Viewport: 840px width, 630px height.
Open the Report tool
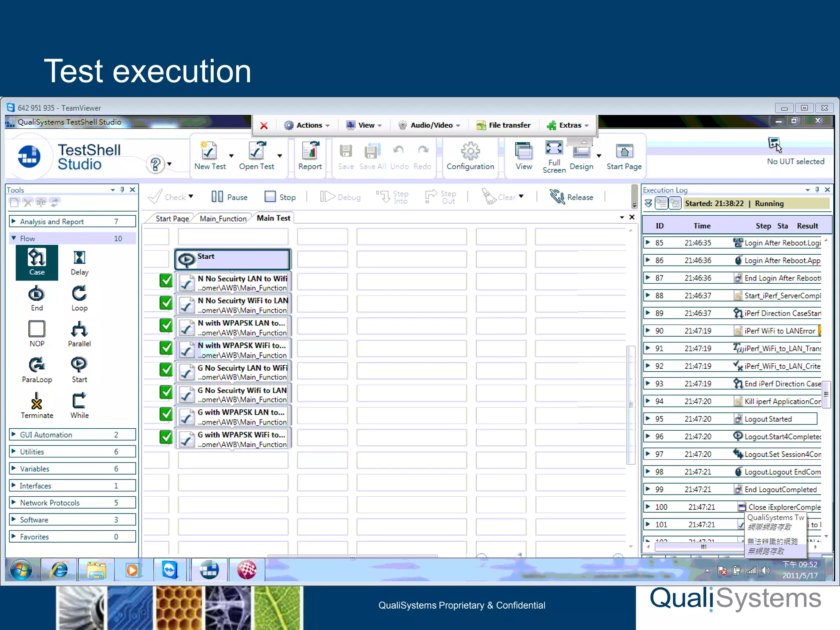pyautogui.click(x=310, y=156)
